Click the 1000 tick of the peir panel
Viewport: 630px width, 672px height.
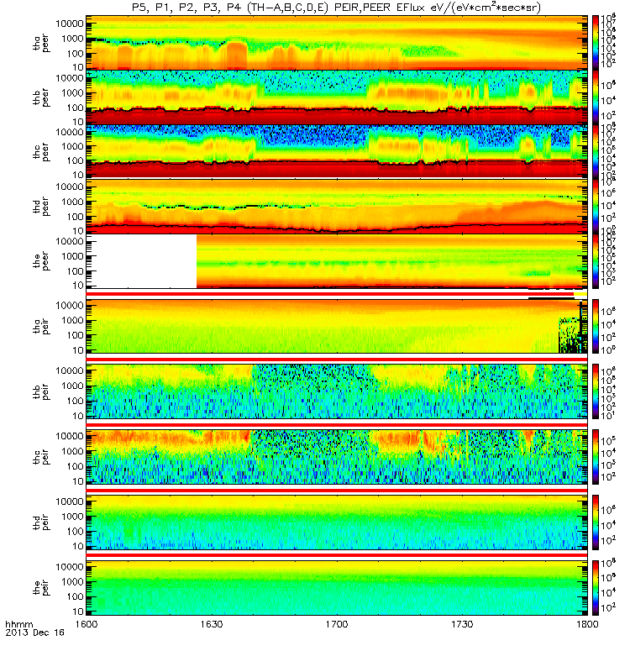coord(72,581)
